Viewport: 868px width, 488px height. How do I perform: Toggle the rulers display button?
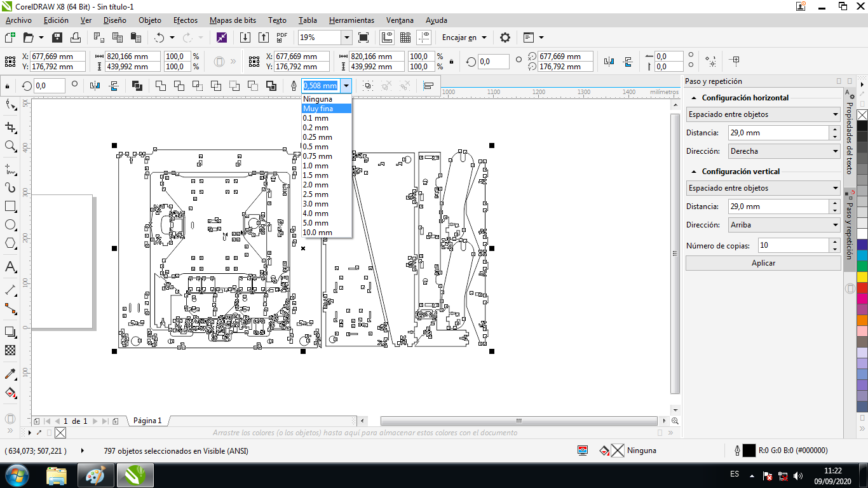[386, 37]
